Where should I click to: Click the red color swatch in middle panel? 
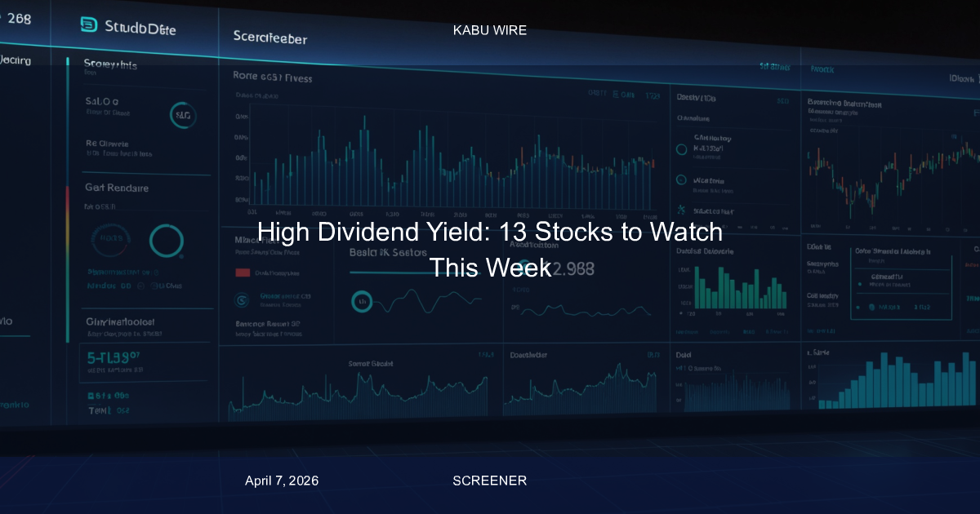pos(243,273)
